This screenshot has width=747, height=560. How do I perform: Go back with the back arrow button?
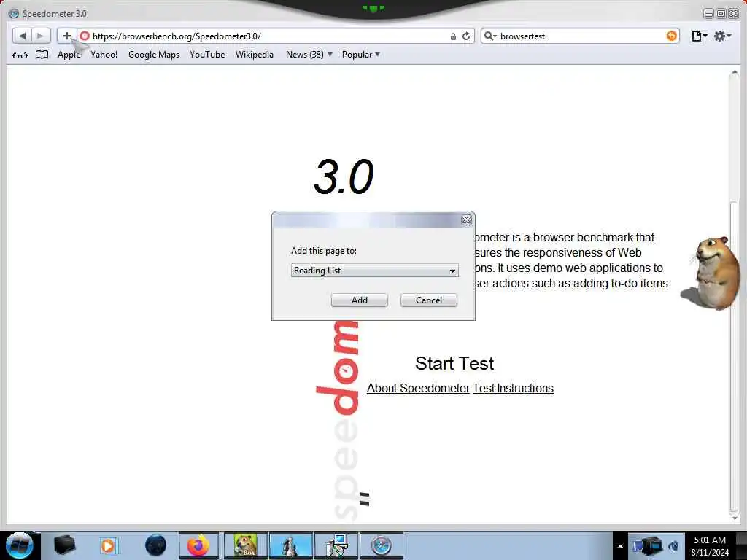[x=22, y=36]
